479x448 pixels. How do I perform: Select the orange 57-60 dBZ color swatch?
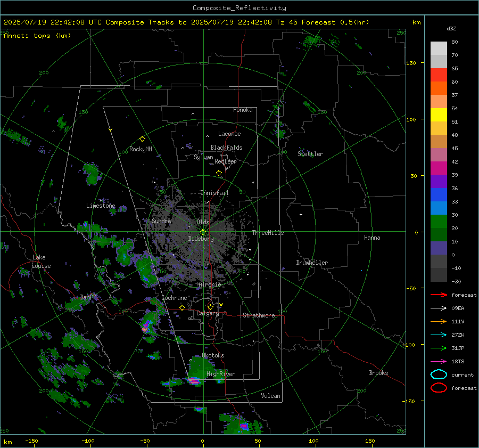[439, 88]
